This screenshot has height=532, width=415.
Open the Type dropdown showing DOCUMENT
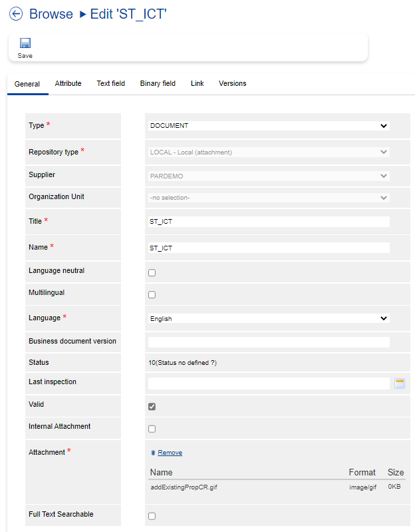coord(269,126)
